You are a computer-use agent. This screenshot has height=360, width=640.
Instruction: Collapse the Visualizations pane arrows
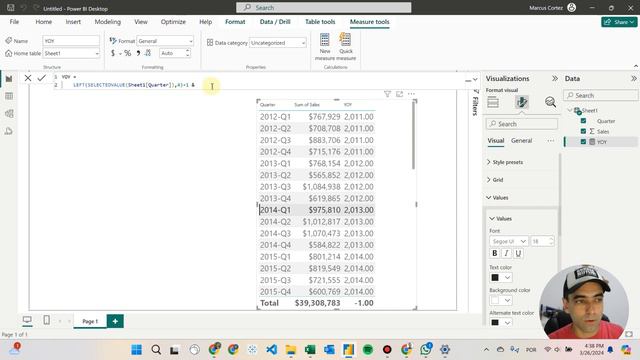555,78
